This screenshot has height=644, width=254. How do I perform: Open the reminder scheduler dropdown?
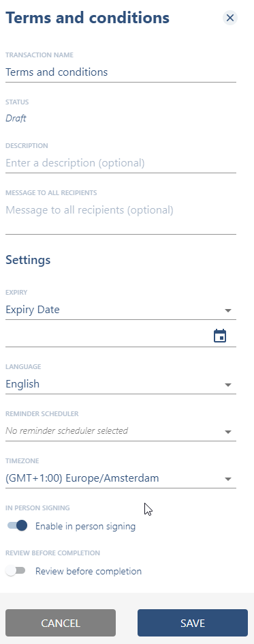(121, 431)
